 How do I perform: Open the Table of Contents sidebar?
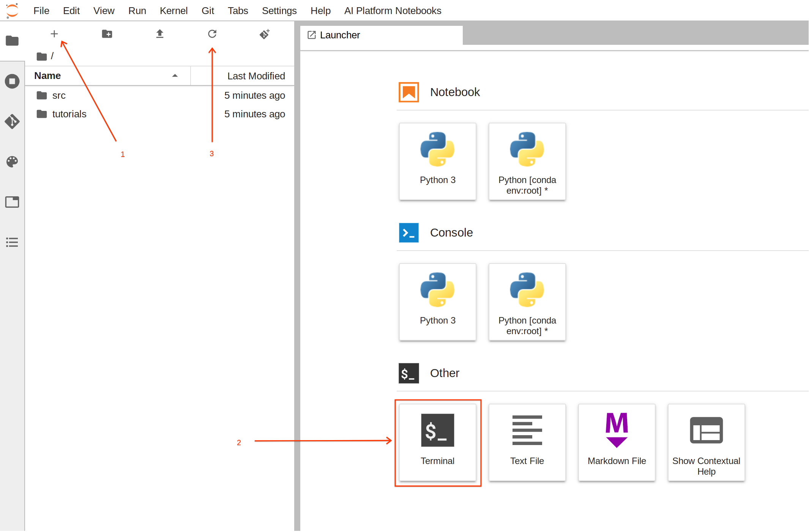(x=12, y=242)
